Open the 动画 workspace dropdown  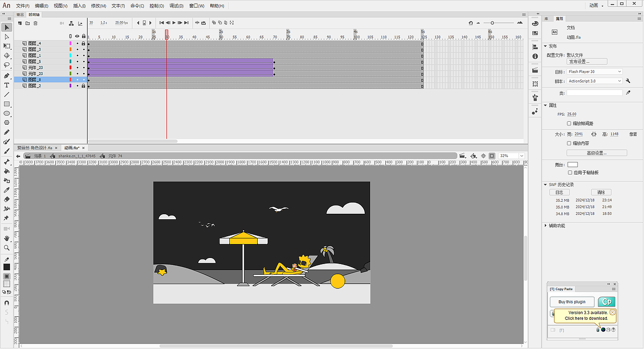[x=596, y=5]
